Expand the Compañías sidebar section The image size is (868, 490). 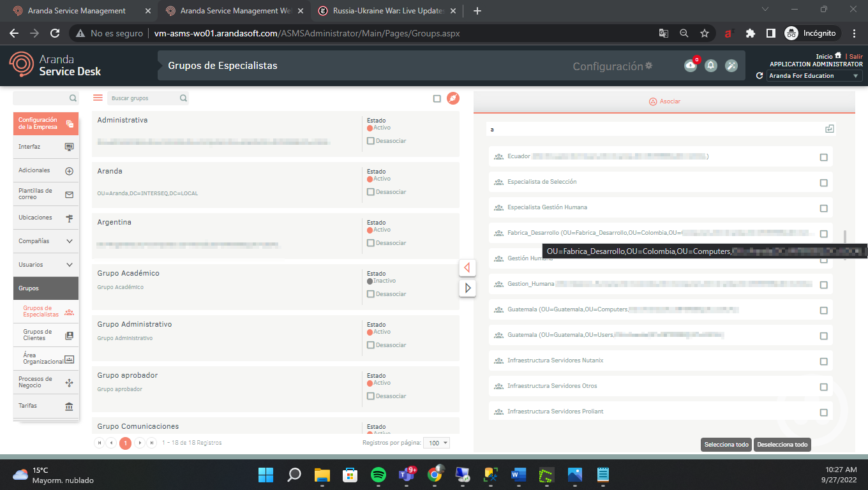coord(46,241)
